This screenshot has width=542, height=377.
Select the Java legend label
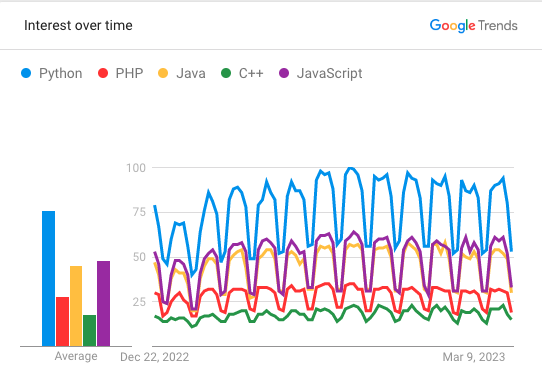(x=191, y=73)
